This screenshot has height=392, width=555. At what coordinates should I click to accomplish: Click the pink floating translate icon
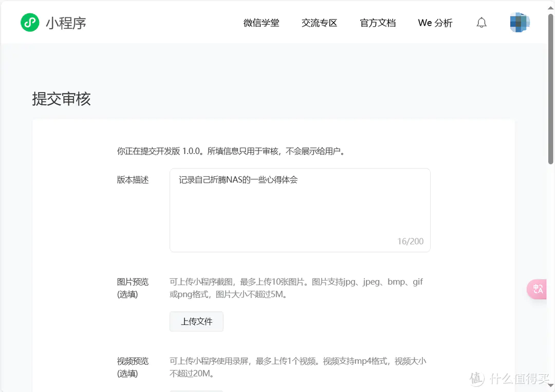tap(538, 289)
